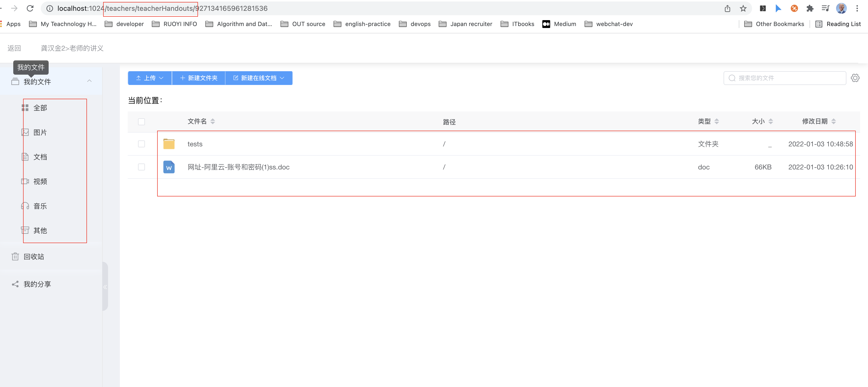Click the browser reload page icon
This screenshot has height=387, width=868.
(x=30, y=8)
